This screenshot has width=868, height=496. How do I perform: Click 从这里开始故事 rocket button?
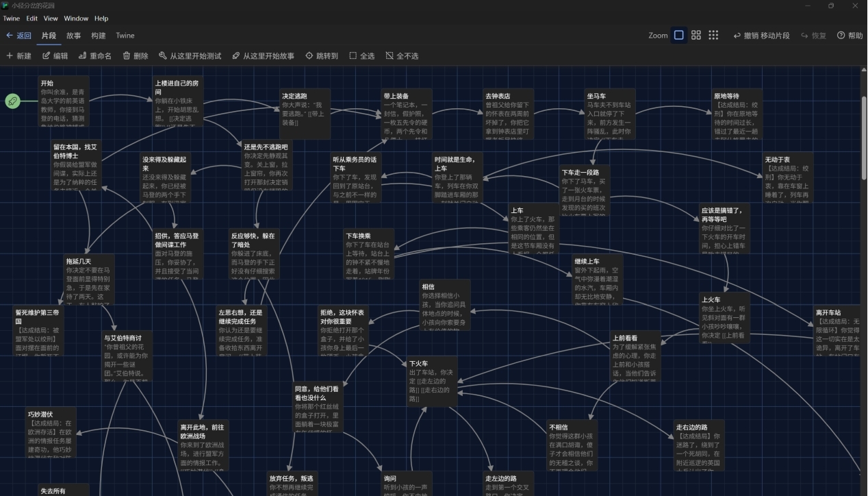point(263,56)
